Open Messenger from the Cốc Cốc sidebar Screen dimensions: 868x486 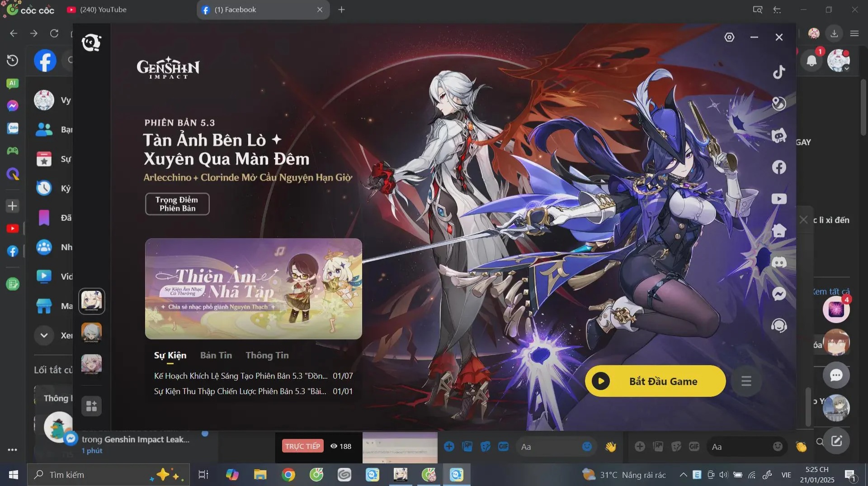(x=13, y=105)
